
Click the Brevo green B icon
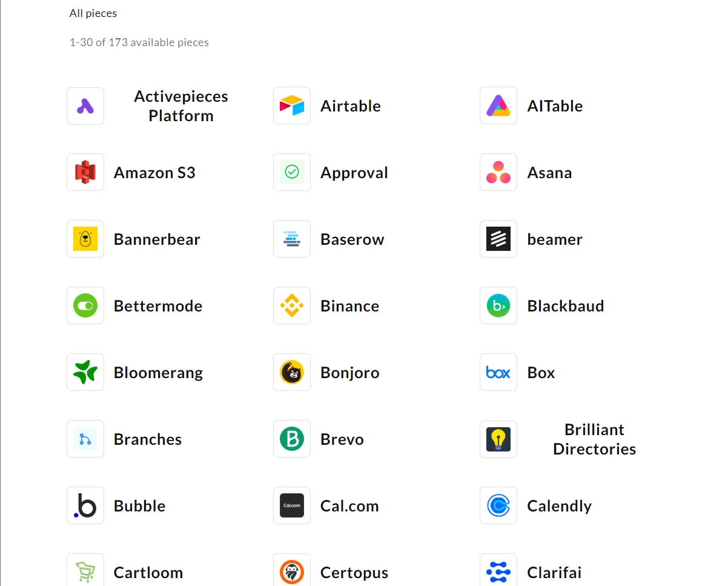pyautogui.click(x=292, y=439)
